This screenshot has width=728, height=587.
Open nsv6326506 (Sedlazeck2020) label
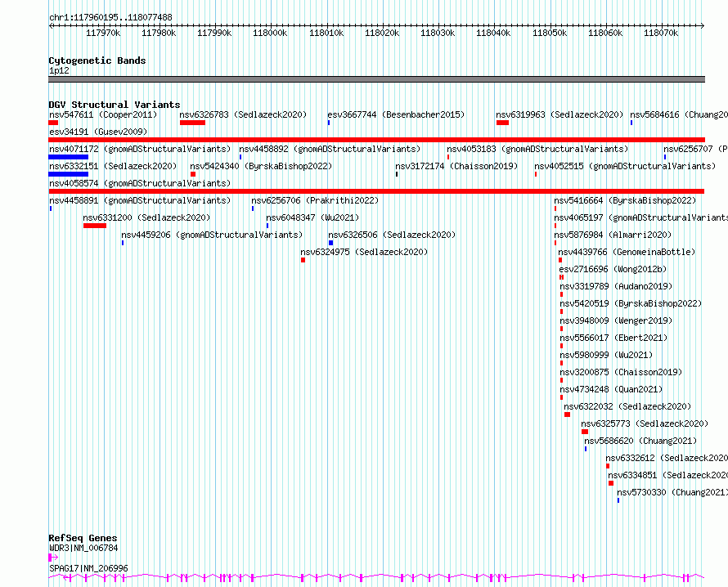pos(392,235)
